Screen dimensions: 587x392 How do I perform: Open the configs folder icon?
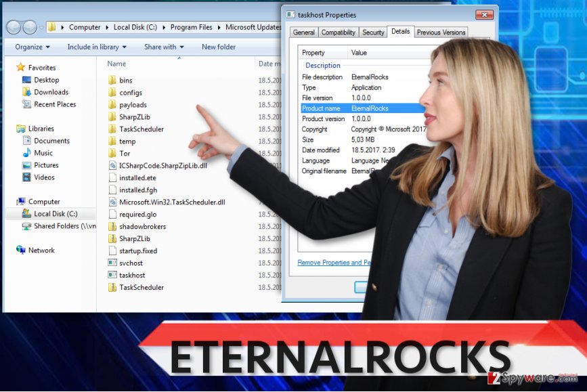tap(112, 93)
